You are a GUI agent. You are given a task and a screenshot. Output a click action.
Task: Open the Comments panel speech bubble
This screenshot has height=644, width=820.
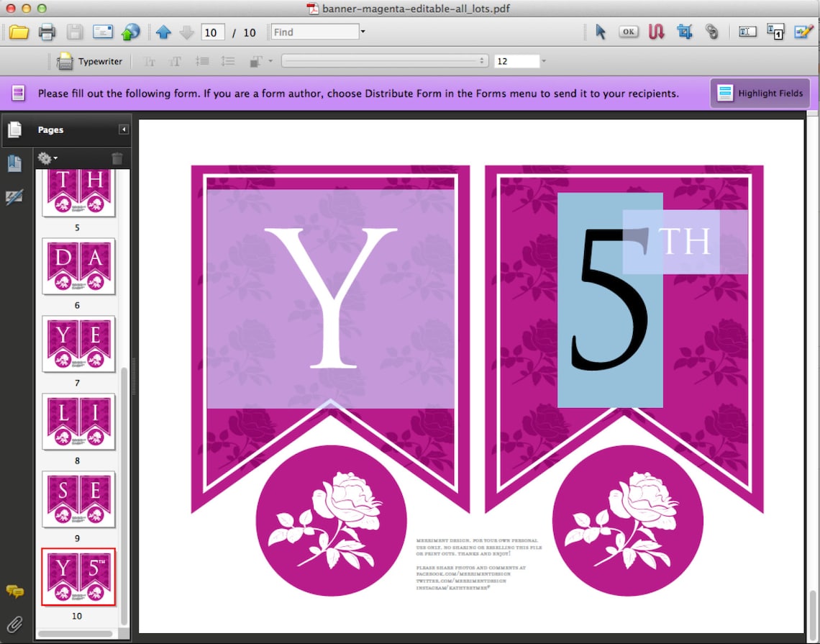15,591
